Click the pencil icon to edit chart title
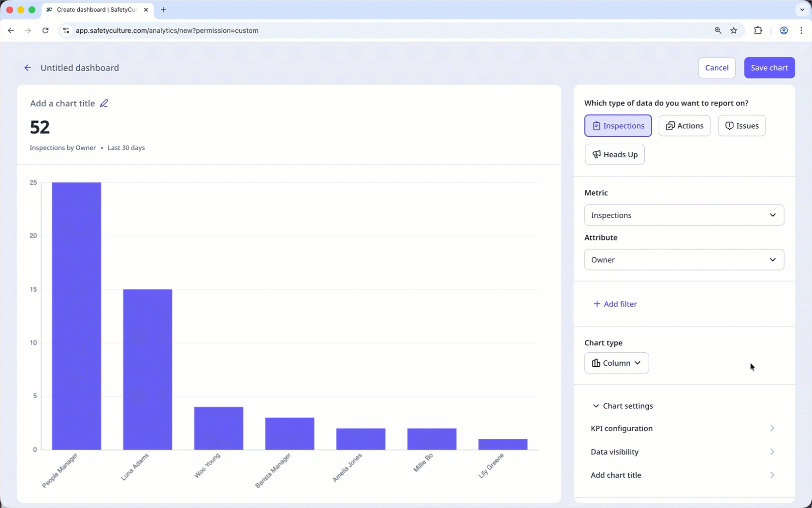 (104, 103)
